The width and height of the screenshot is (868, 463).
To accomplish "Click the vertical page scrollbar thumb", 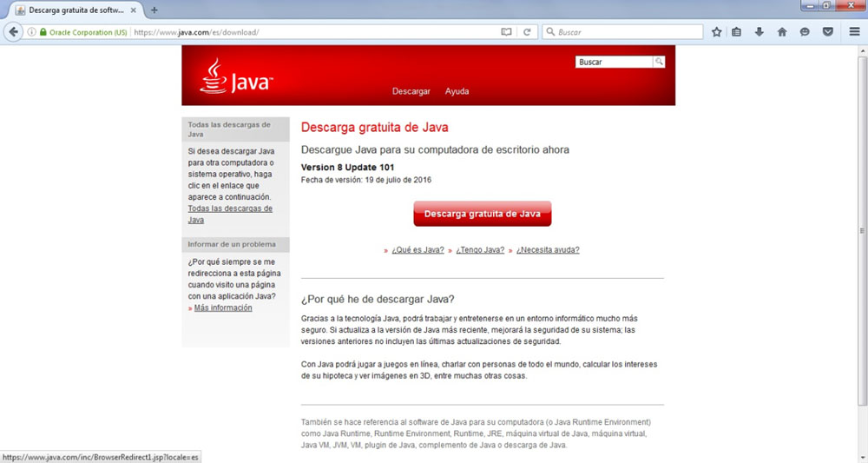I will coord(862,230).
